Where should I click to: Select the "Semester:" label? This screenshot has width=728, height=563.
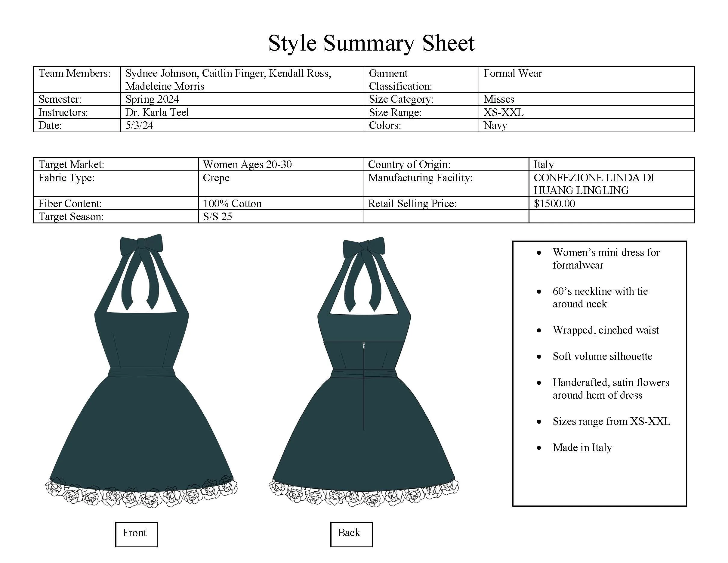click(x=60, y=99)
